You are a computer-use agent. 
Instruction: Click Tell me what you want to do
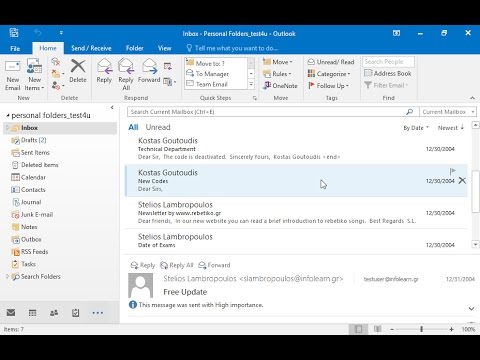click(x=233, y=48)
